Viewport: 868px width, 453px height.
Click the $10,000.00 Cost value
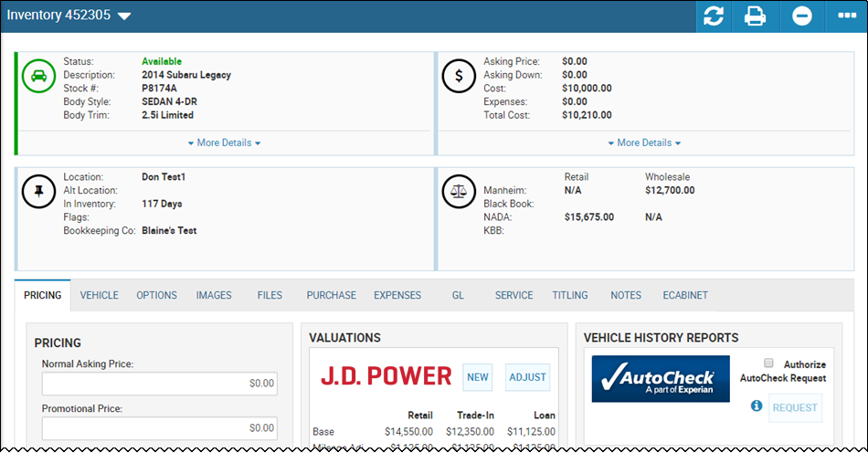coord(587,89)
